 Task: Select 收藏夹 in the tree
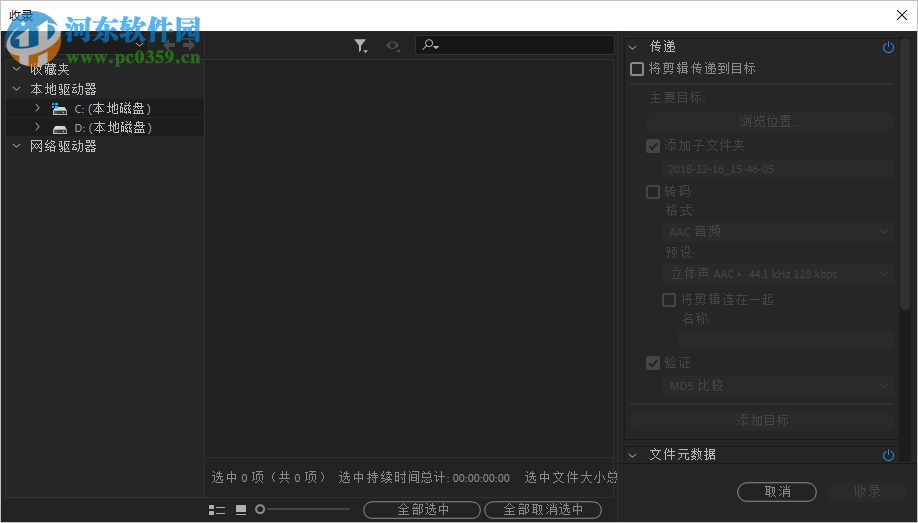click(x=50, y=70)
